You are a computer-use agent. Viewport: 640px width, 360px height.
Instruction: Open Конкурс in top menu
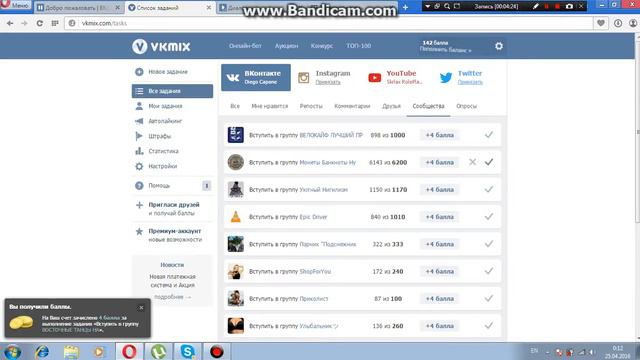tap(322, 46)
